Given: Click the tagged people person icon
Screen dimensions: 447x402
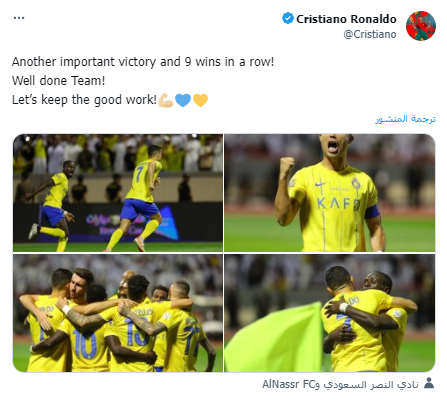Looking at the screenshot, I should [429, 383].
